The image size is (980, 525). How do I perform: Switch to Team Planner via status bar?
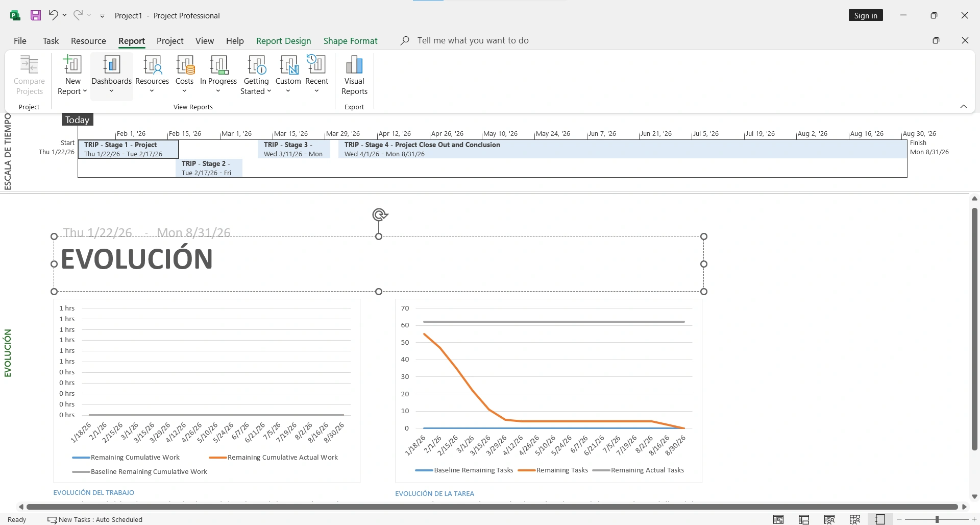[829, 519]
